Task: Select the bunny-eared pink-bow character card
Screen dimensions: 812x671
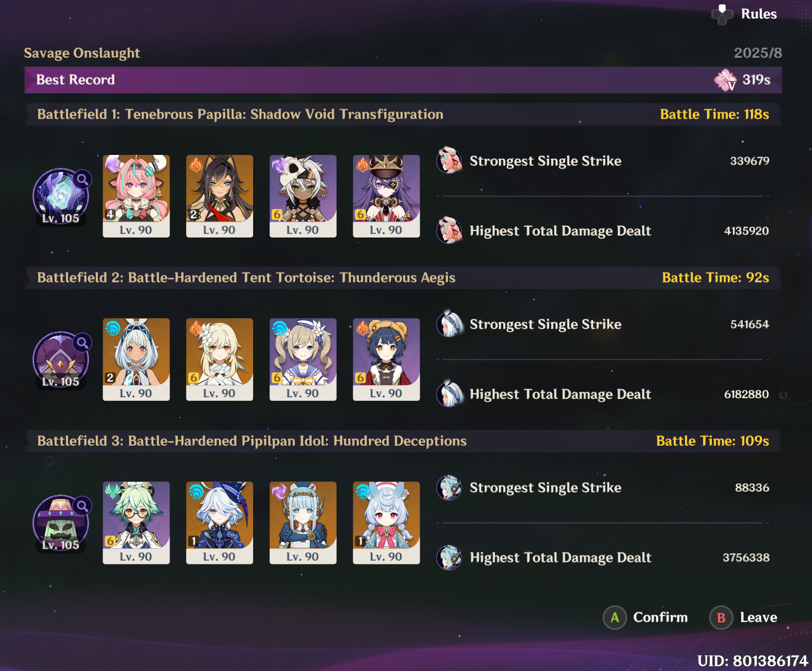Action: (386, 523)
